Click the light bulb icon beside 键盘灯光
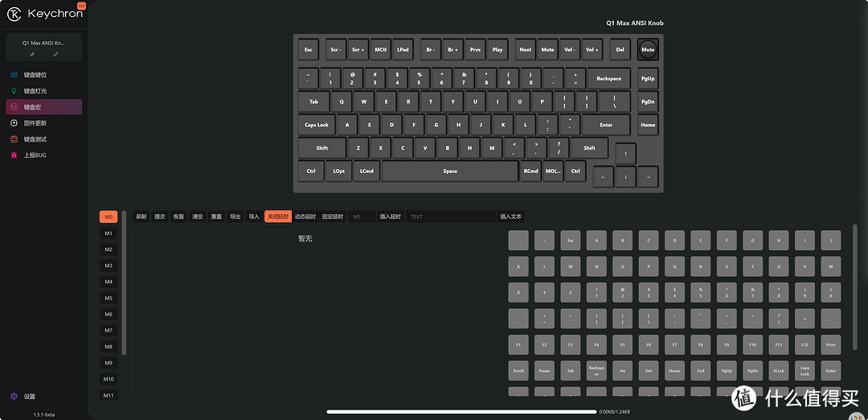868x420 pixels. point(14,91)
